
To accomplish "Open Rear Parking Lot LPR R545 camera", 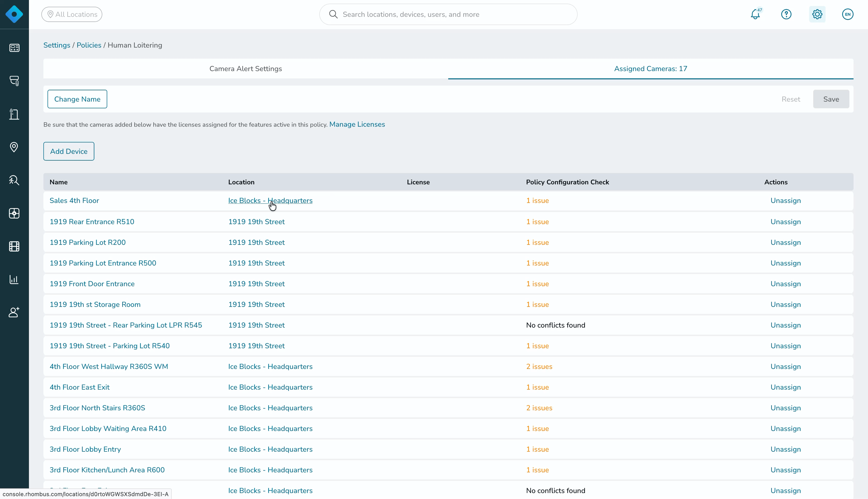I will (126, 325).
